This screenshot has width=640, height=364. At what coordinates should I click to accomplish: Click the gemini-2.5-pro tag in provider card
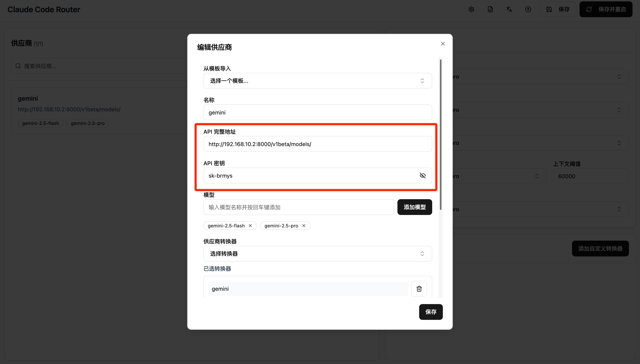88,123
